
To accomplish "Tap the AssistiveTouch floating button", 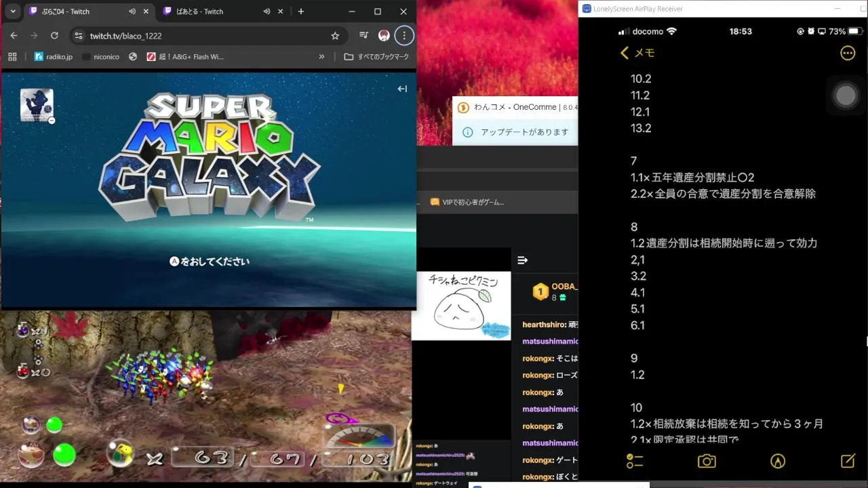I will point(846,96).
